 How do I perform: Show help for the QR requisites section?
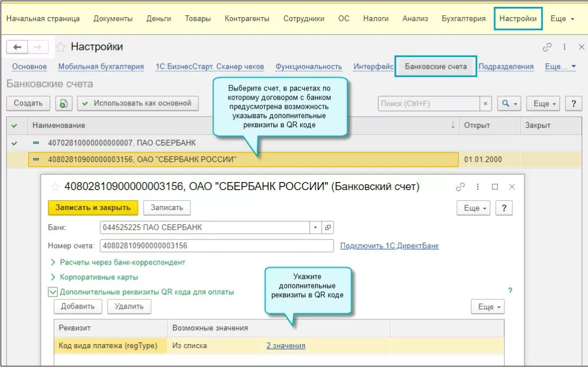coord(510,290)
